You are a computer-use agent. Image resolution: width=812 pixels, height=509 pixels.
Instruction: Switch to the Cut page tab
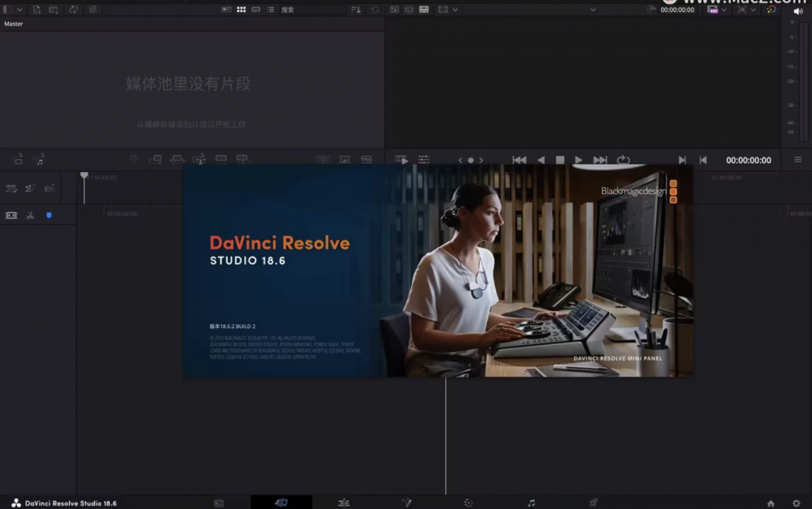(x=281, y=503)
